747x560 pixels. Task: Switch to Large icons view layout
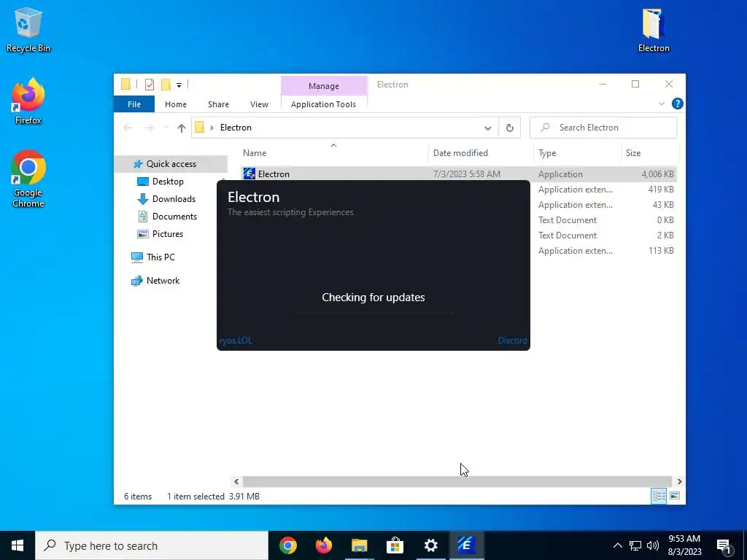point(675,496)
